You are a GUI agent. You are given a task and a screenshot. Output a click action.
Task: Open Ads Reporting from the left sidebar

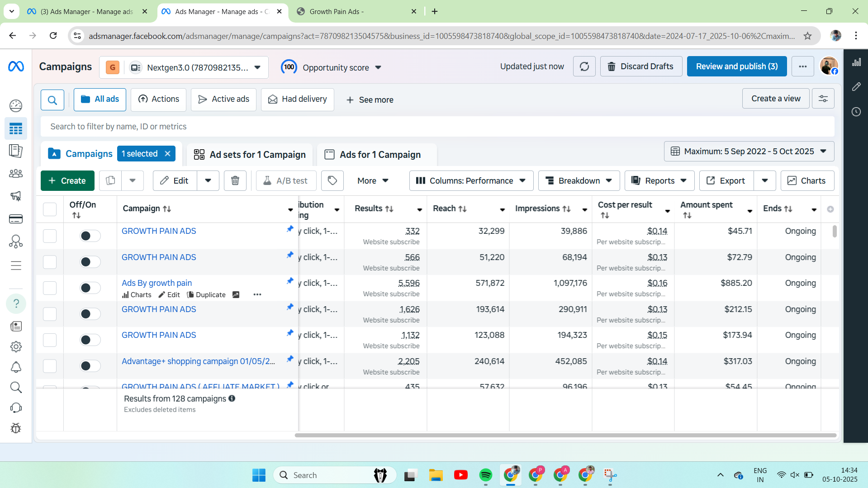[x=16, y=151]
